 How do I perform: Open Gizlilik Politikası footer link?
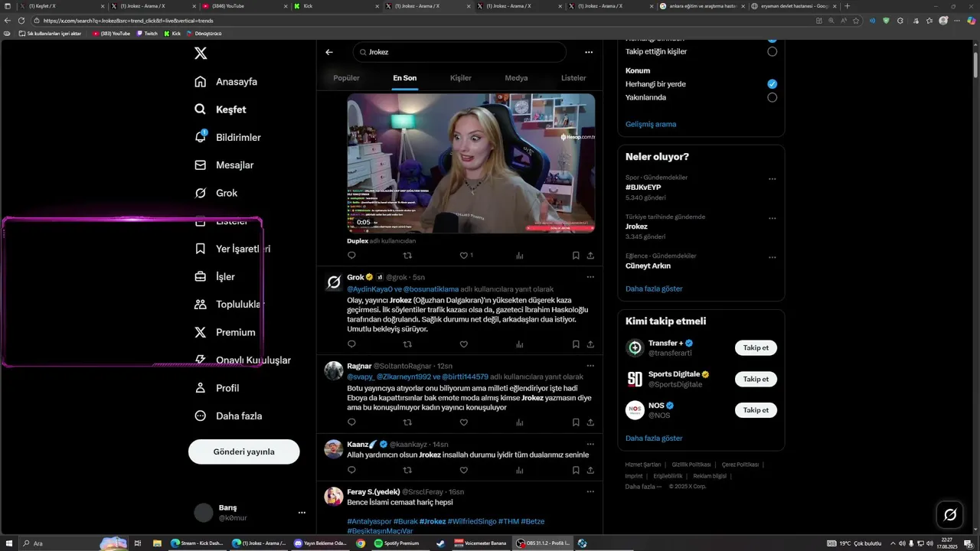[691, 465]
